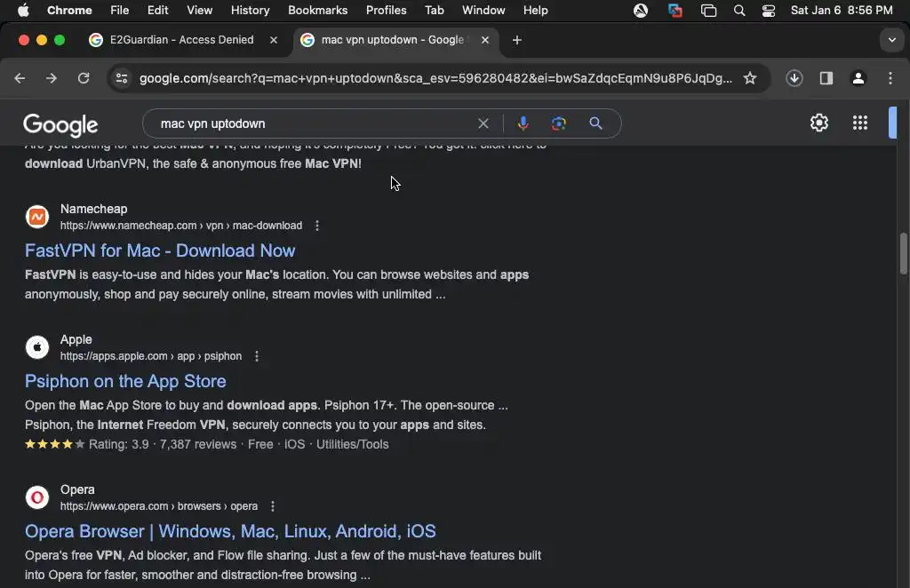Open FastVPN for Mac - Download Now link
Viewport: 910px width, 588px height.
click(160, 250)
